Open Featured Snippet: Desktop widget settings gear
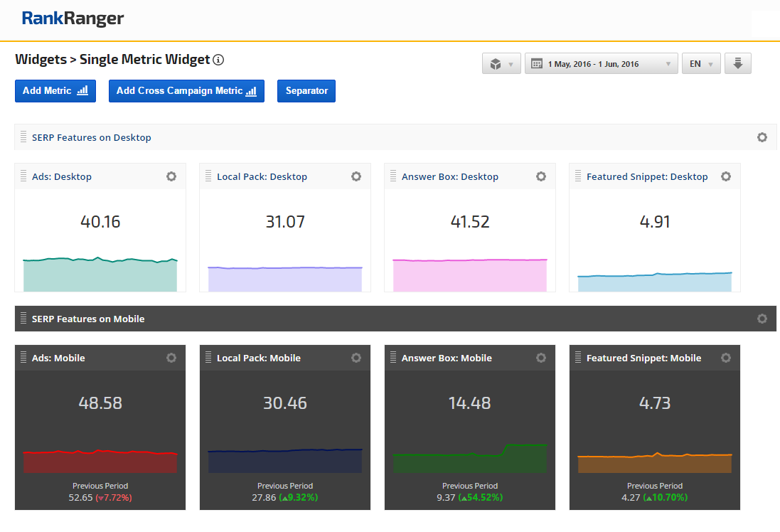The width and height of the screenshot is (780, 532). pos(726,176)
